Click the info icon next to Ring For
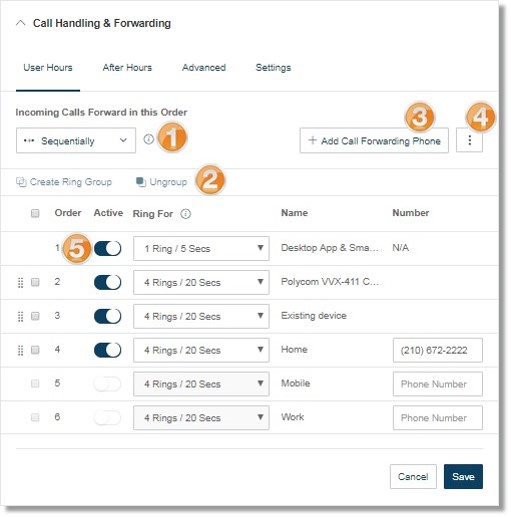 tap(186, 214)
